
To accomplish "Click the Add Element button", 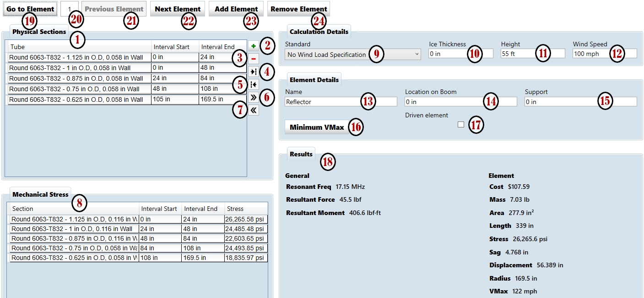I will (236, 9).
